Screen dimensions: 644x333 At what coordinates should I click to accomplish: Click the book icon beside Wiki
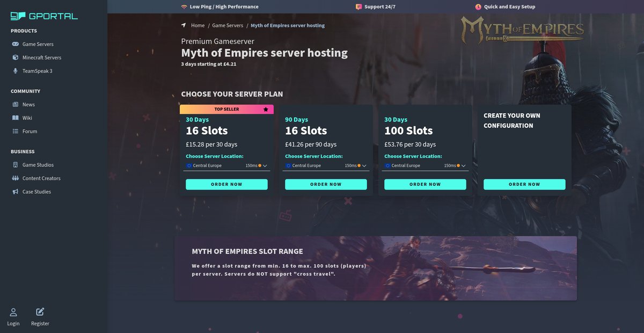(16, 118)
